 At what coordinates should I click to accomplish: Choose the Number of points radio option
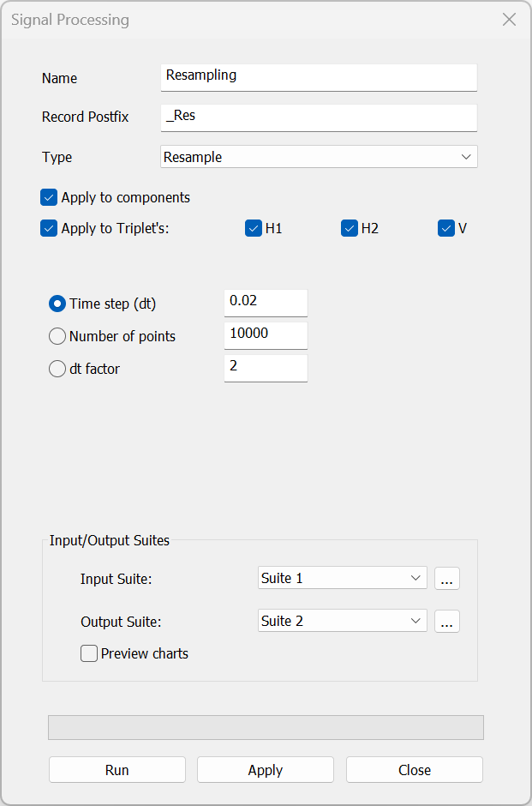point(57,336)
